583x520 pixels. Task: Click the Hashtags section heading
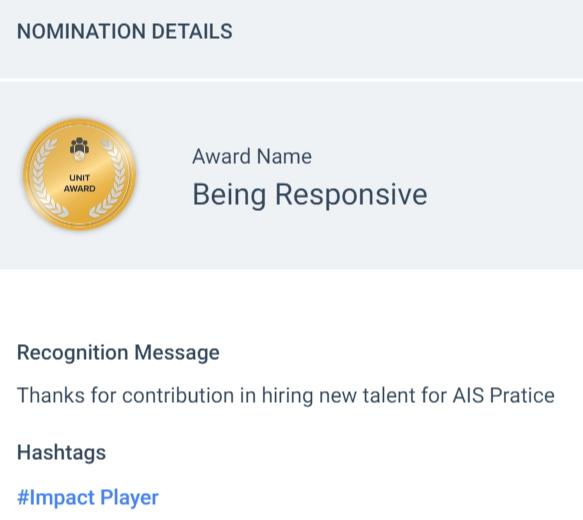[x=61, y=453]
